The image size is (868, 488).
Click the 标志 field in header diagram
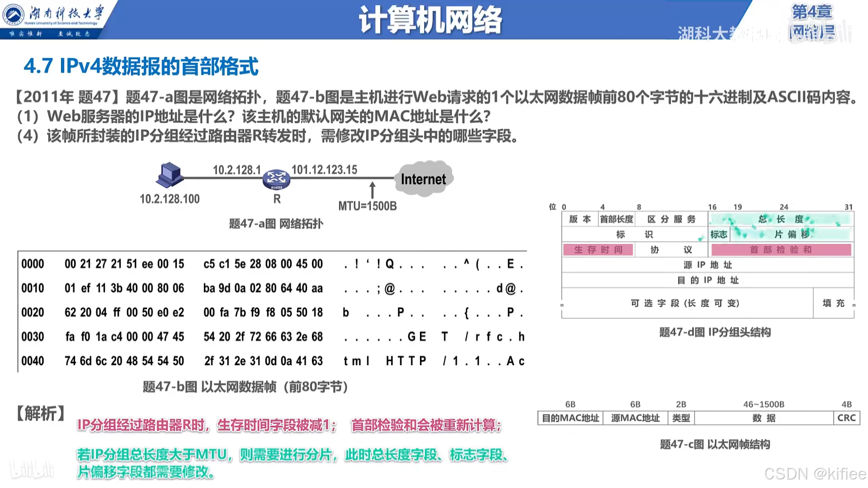coord(718,235)
